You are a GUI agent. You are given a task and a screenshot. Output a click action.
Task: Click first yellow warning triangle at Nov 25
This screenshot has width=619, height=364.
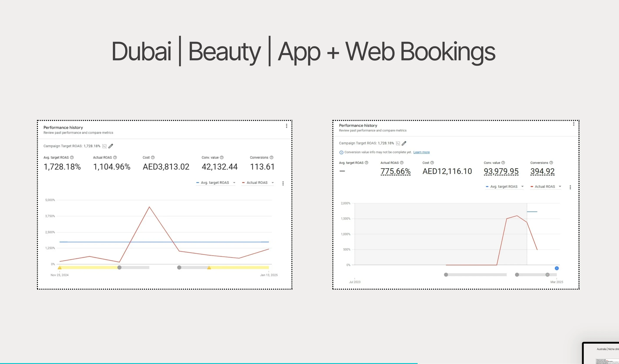59,267
